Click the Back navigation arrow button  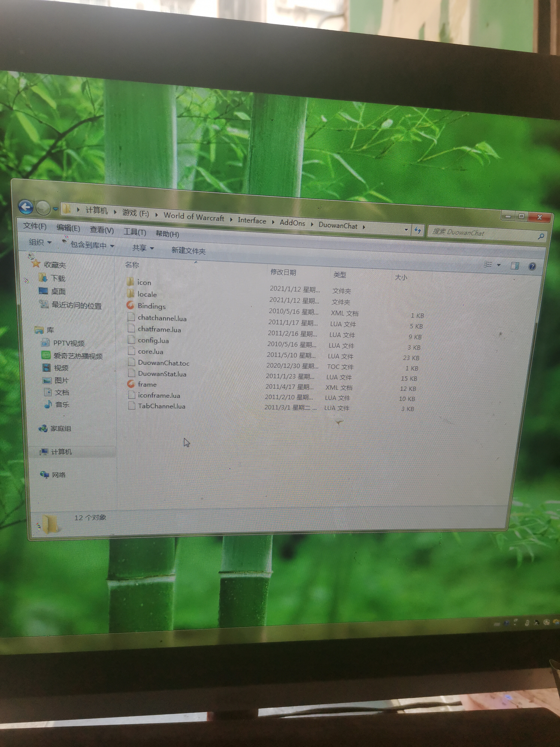pyautogui.click(x=26, y=207)
